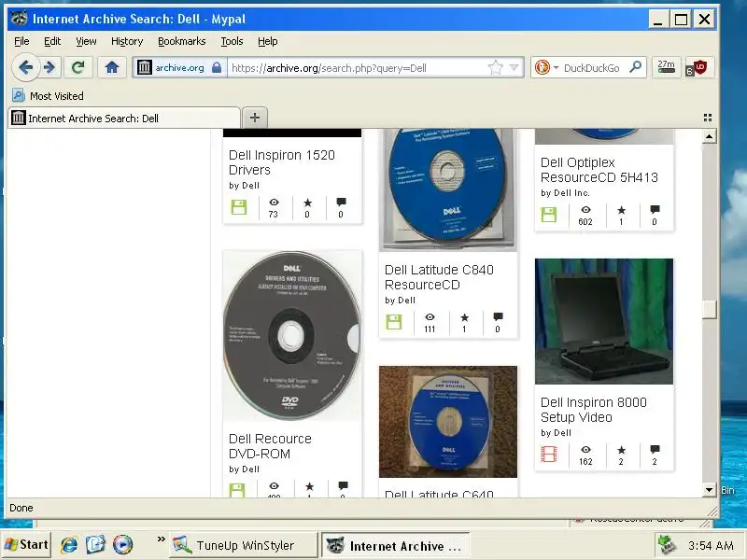Screen dimensions: 747x560
Task: Click the software floppy icon on Inspiron 1520 card
Action: 239,207
